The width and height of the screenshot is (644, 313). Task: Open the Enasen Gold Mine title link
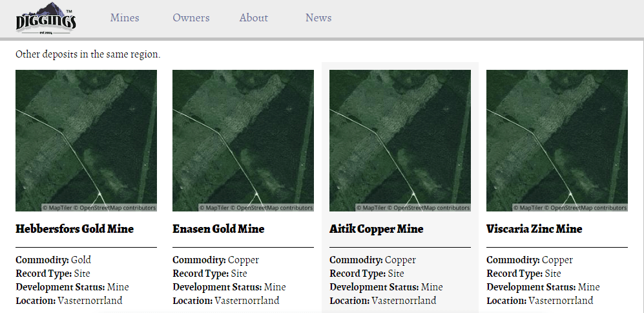pos(218,229)
